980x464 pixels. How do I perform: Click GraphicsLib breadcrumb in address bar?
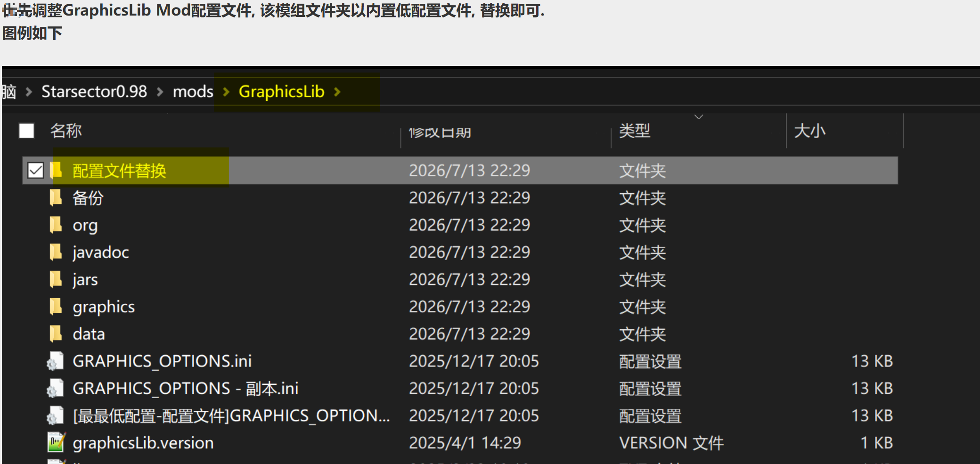coord(282,91)
